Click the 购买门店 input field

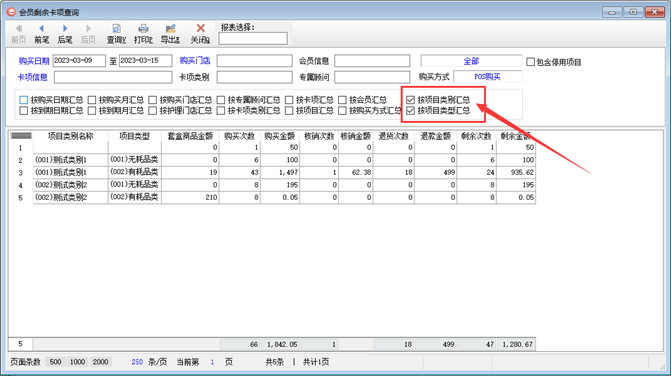pyautogui.click(x=255, y=61)
